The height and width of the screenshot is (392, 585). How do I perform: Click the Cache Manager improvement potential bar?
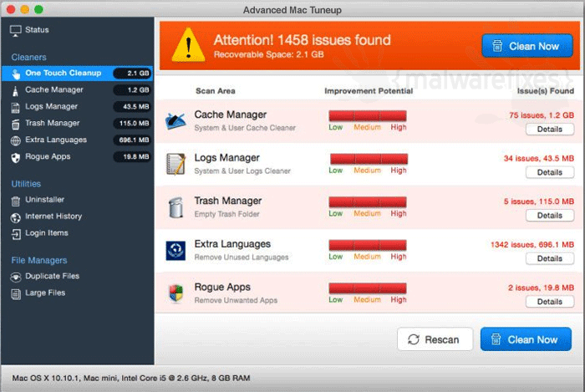pos(368,115)
